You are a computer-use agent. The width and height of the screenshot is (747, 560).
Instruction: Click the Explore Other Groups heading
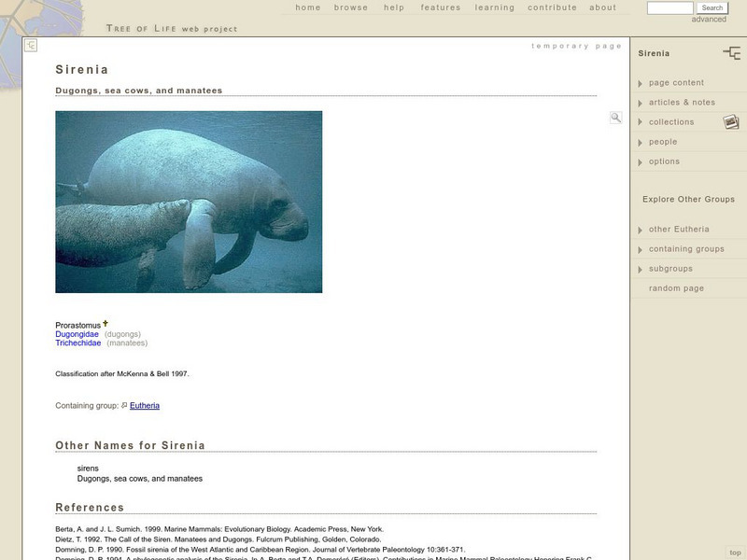click(688, 200)
